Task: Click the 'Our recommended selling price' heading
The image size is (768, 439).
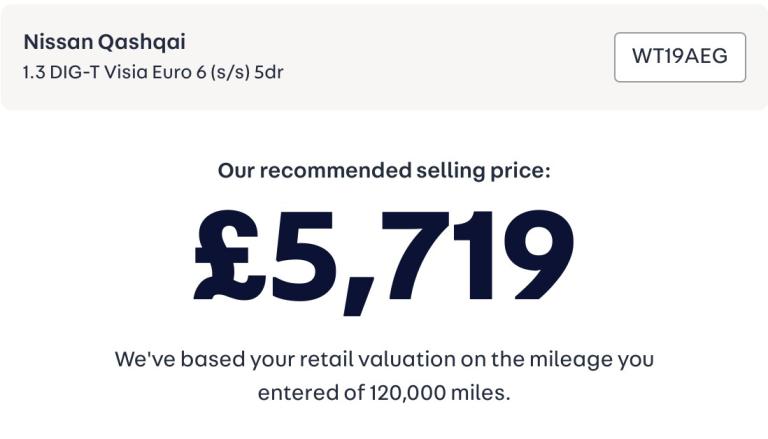Action: [384, 170]
